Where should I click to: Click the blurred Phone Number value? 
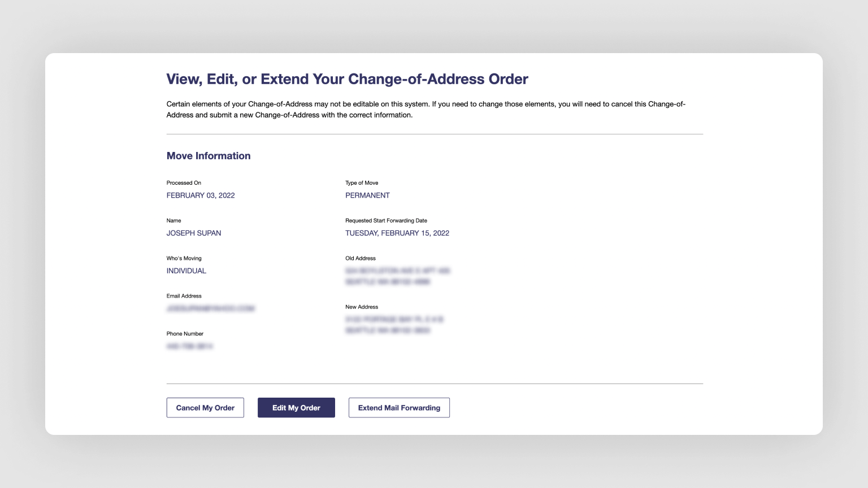point(190,346)
